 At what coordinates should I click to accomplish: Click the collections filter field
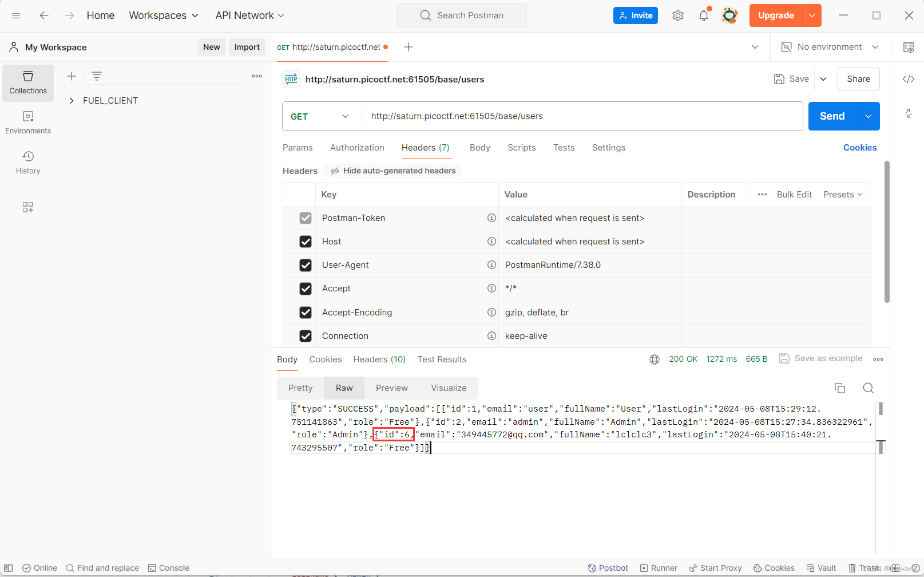164,76
